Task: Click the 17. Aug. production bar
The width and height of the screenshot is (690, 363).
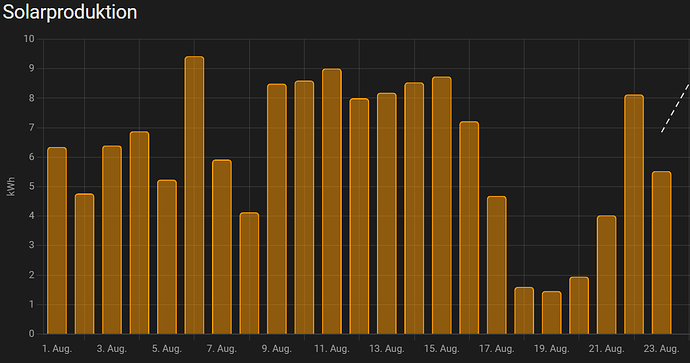Action: pyautogui.click(x=497, y=265)
